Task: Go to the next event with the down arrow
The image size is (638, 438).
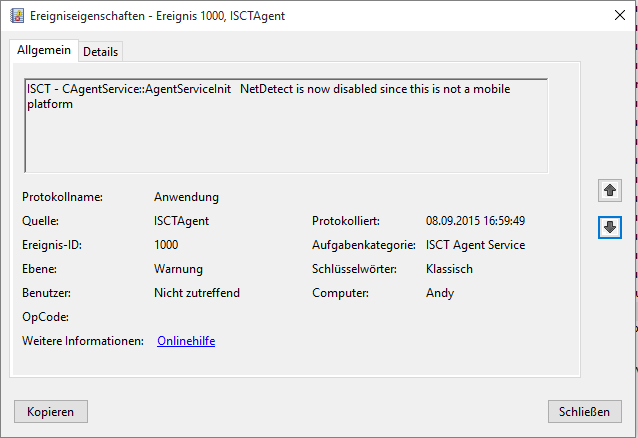Action: [610, 227]
